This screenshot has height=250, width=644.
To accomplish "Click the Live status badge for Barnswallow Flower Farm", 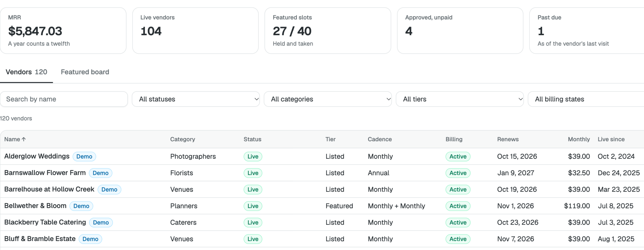I will pos(253,173).
